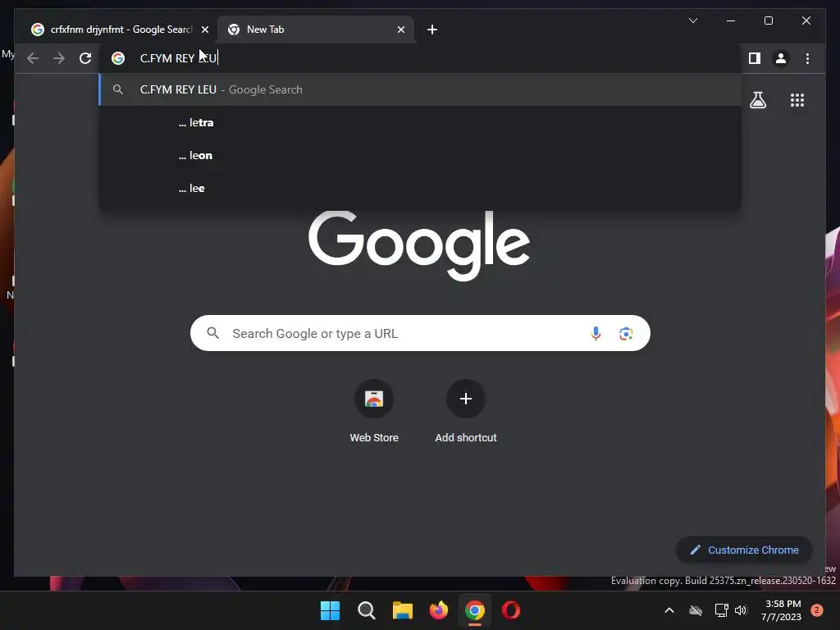Screen dimensions: 840x630
Task: Launch Opera from the taskbar
Action: click(x=510, y=610)
